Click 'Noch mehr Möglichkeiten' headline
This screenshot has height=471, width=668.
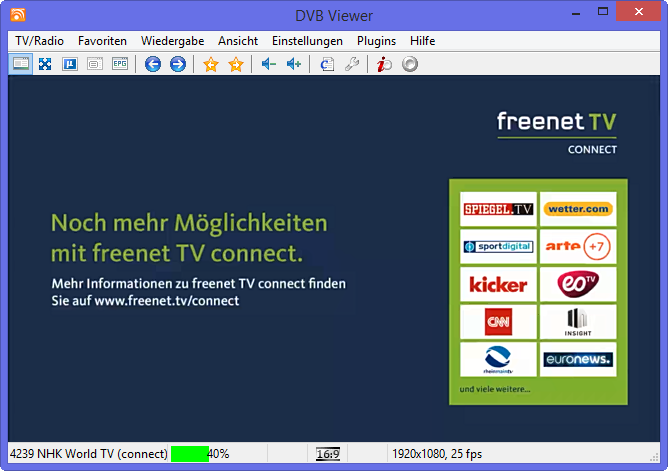(x=189, y=223)
